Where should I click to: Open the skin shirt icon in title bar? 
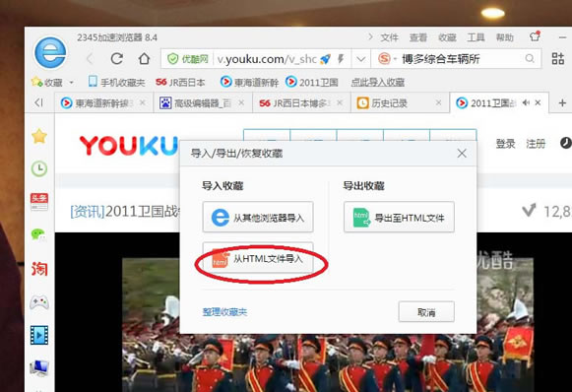point(535,36)
